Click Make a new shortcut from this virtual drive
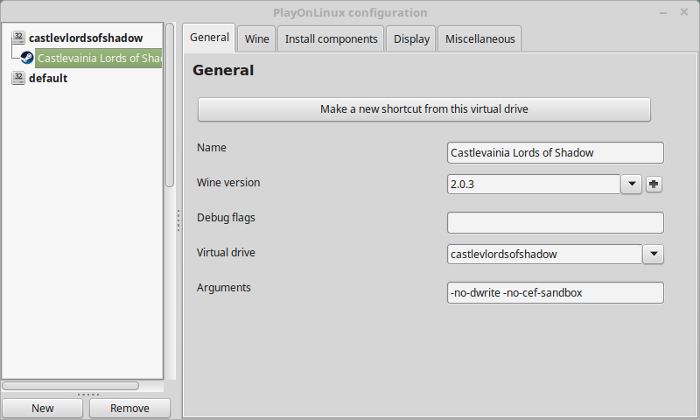Screen dimensions: 700x420 (424, 109)
